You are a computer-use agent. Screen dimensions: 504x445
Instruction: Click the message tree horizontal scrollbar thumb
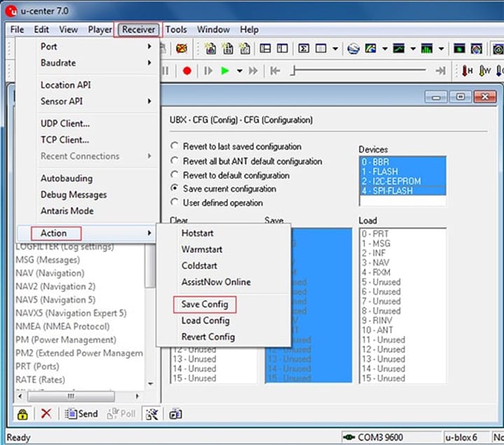[71, 396]
